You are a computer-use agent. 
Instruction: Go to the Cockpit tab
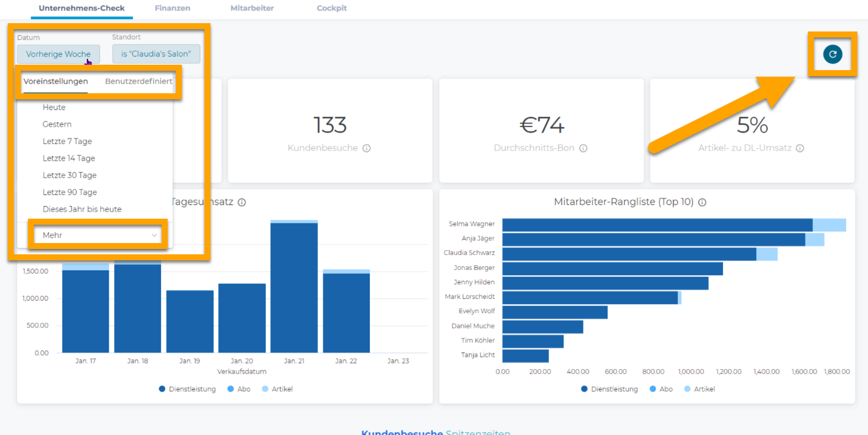point(332,8)
